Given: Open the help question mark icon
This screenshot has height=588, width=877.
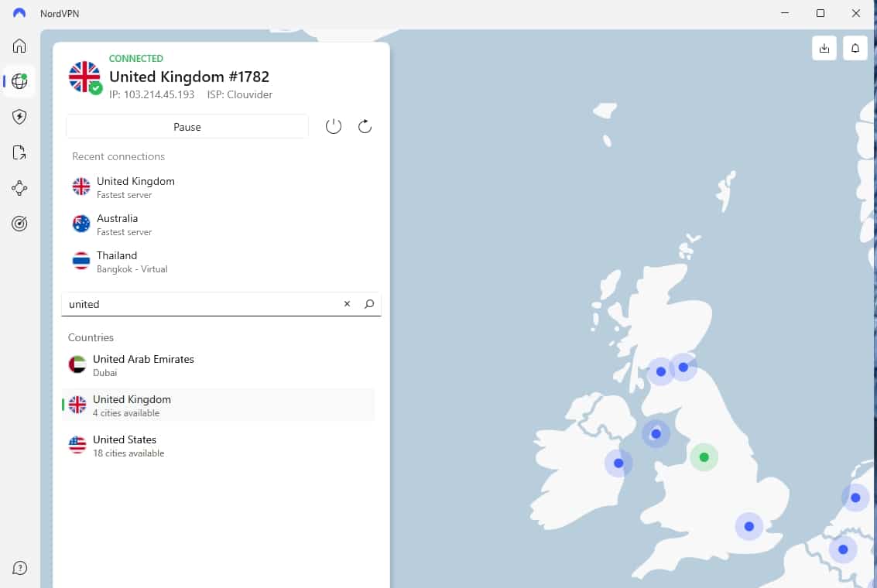Looking at the screenshot, I should coord(19,568).
